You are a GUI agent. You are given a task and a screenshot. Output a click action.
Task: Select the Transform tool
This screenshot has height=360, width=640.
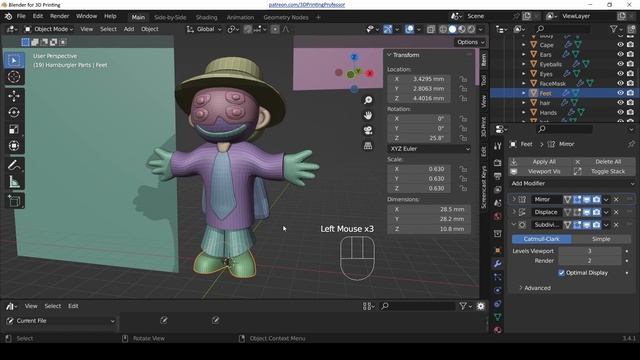pos(14,146)
